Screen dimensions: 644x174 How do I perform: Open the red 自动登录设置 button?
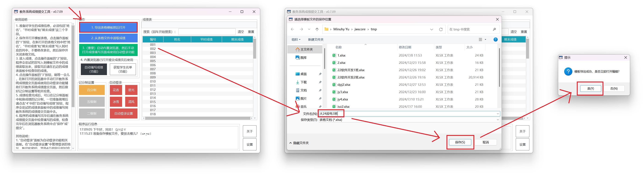tap(123, 114)
